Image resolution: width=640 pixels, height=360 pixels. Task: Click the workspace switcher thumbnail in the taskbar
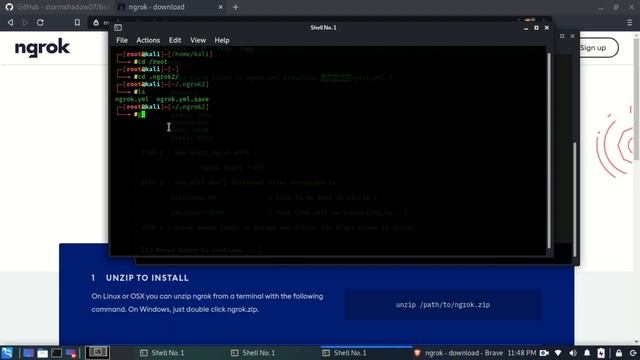[x=97, y=352]
